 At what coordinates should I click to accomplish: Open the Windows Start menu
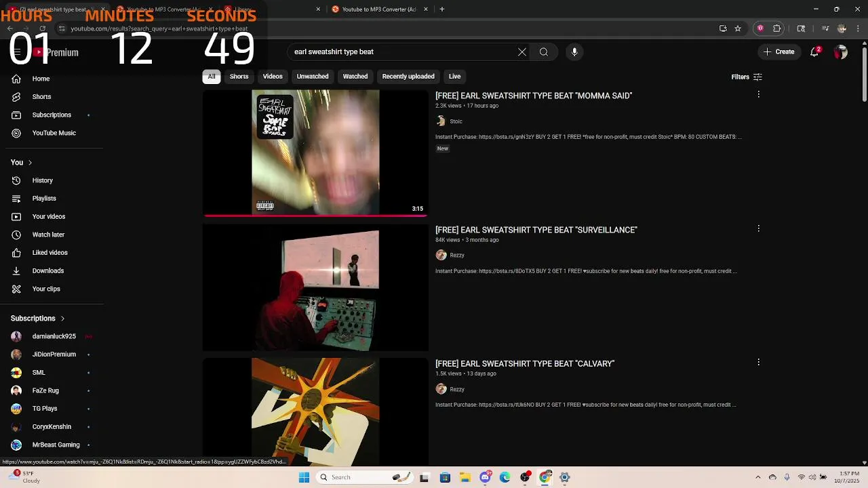[304, 477]
